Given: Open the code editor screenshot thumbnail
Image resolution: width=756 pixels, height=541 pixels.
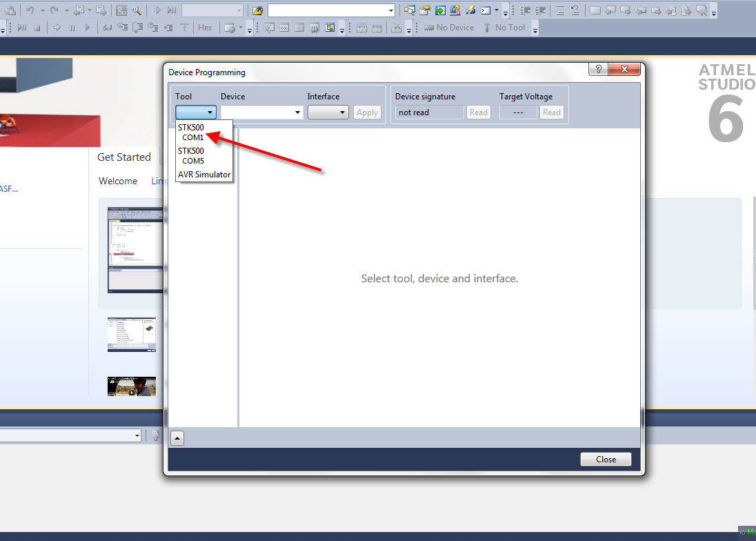Looking at the screenshot, I should pos(135,250).
